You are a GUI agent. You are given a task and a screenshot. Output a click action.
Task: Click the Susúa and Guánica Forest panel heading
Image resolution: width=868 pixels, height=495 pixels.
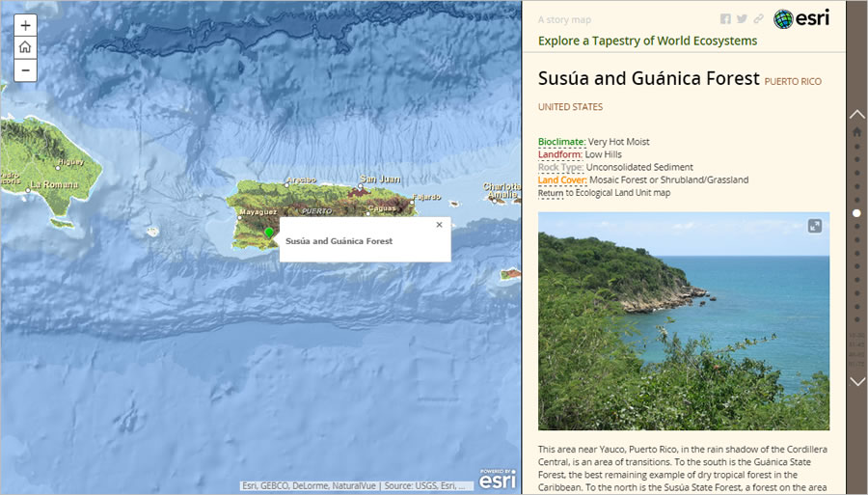(x=649, y=78)
